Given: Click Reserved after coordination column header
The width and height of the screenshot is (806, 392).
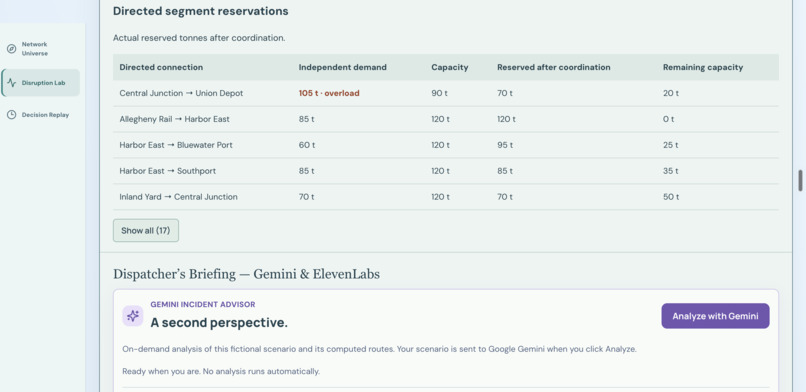Looking at the screenshot, I should pyautogui.click(x=554, y=67).
